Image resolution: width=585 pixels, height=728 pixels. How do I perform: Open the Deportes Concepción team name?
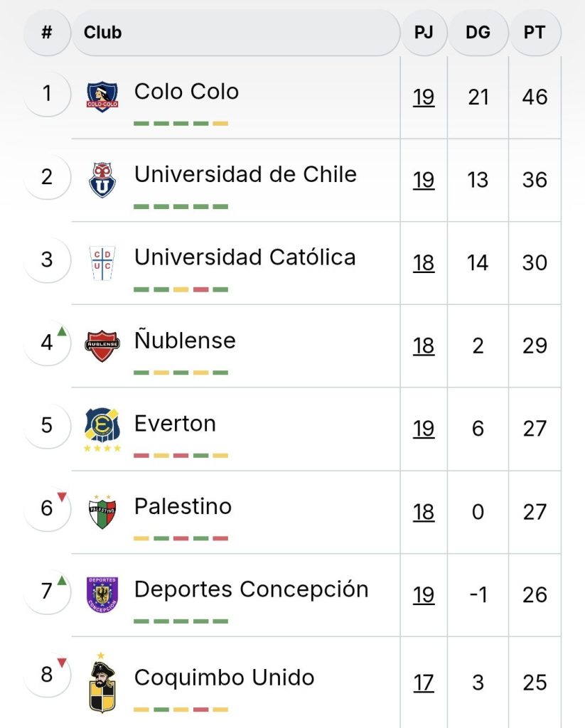tap(251, 589)
